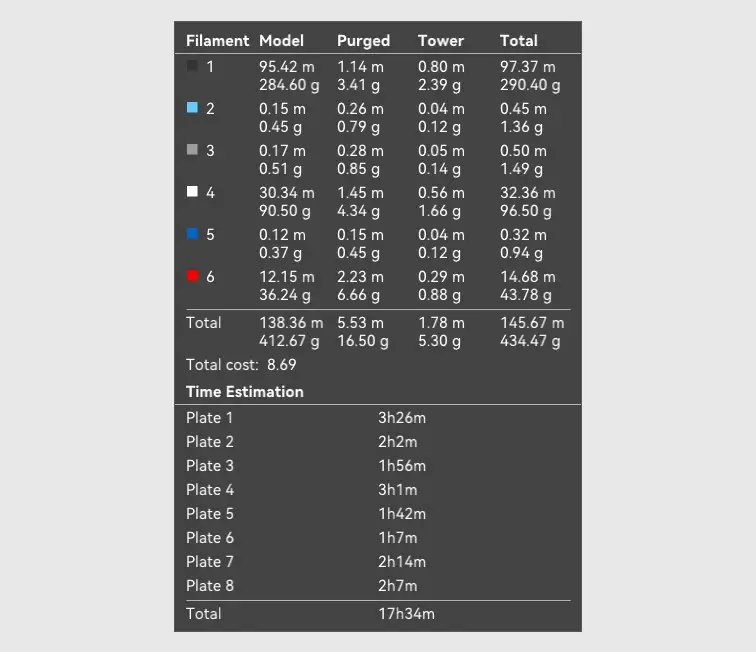Click the model weight 284.60 g value
The image size is (756, 652).
pyautogui.click(x=289, y=85)
